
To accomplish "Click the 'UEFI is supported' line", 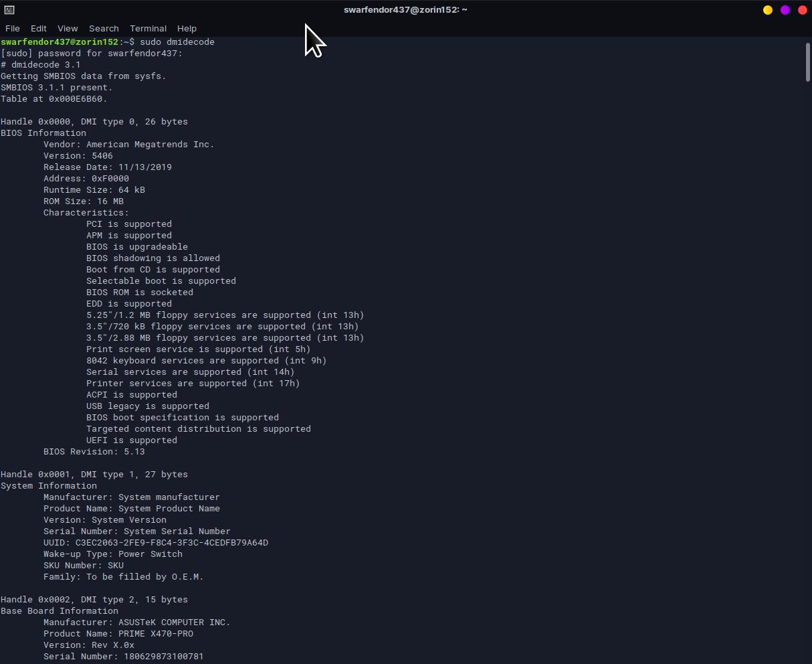I will [132, 440].
